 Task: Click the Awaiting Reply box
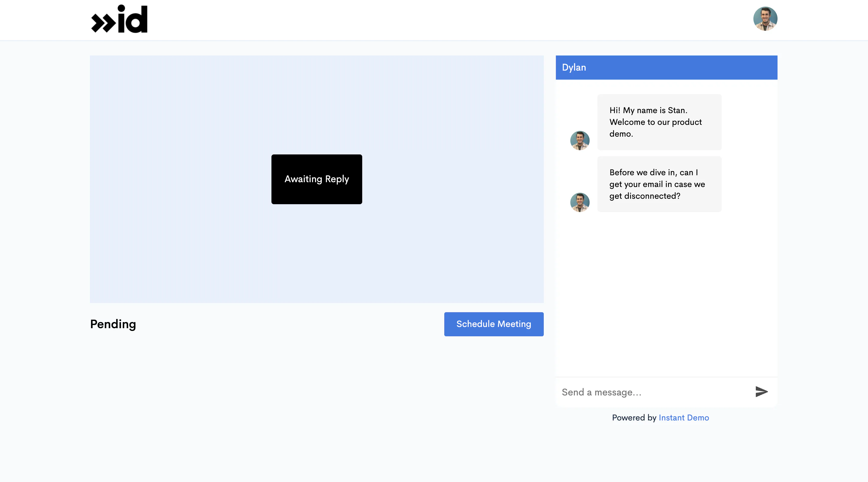point(317,179)
